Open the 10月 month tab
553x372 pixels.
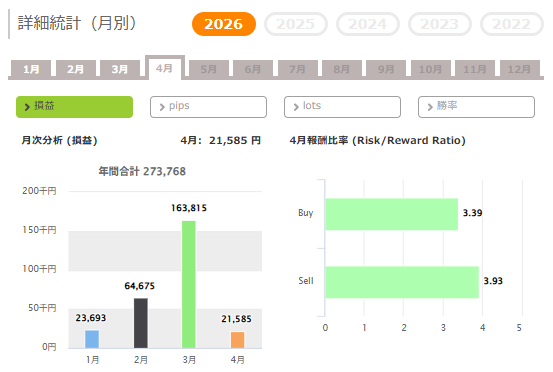click(431, 69)
